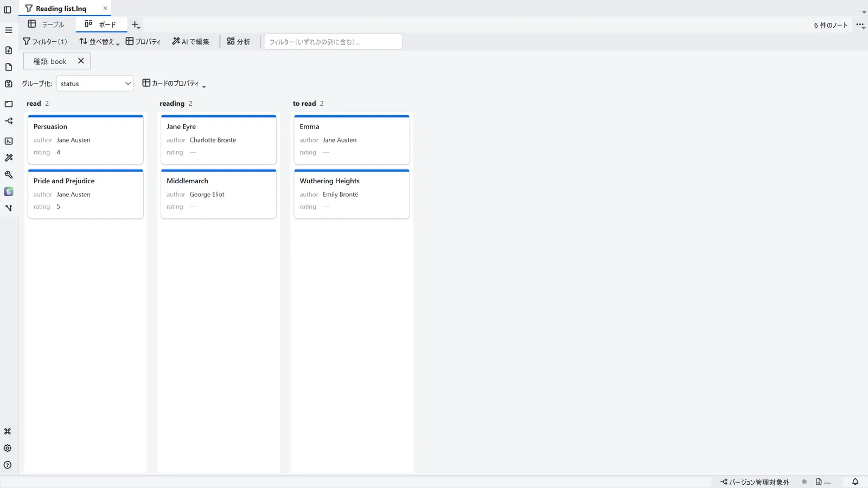868x488 pixels.
Task: Open the version control branch sidebar icon
Action: click(9, 121)
